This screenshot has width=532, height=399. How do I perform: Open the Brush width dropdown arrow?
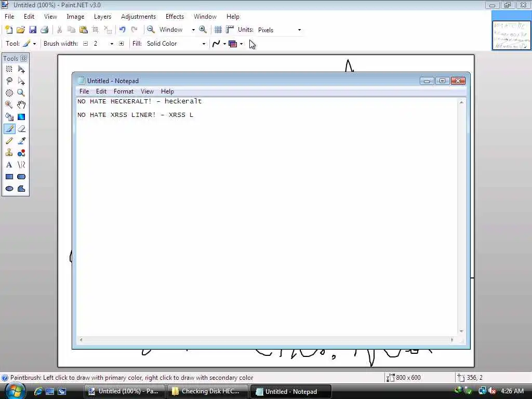click(x=112, y=44)
